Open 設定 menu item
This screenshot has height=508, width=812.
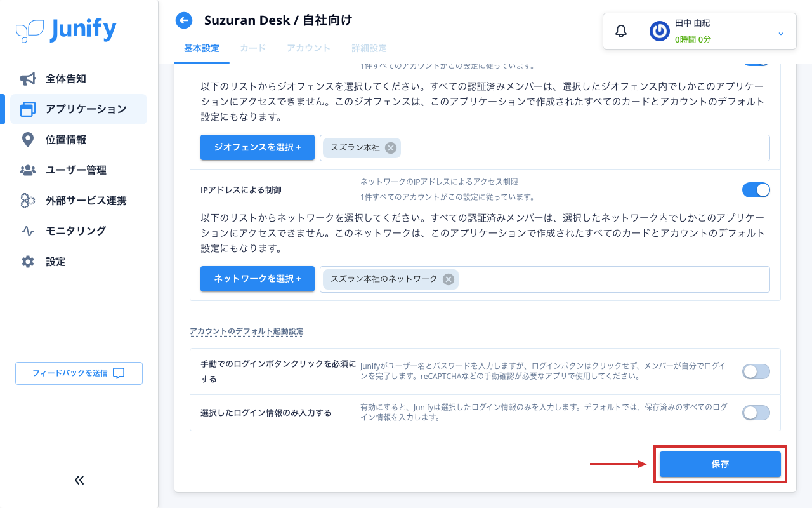click(x=79, y=262)
